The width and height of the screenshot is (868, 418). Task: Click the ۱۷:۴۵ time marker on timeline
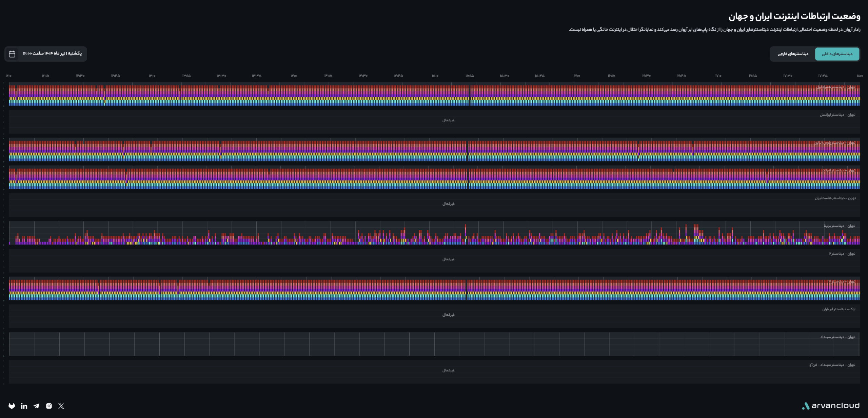823,76
